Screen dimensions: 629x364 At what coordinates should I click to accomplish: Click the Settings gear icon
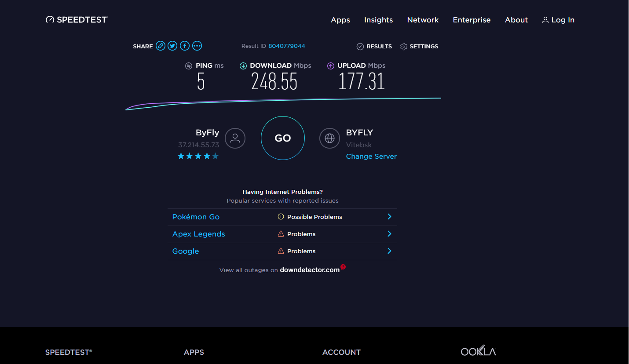click(x=404, y=46)
